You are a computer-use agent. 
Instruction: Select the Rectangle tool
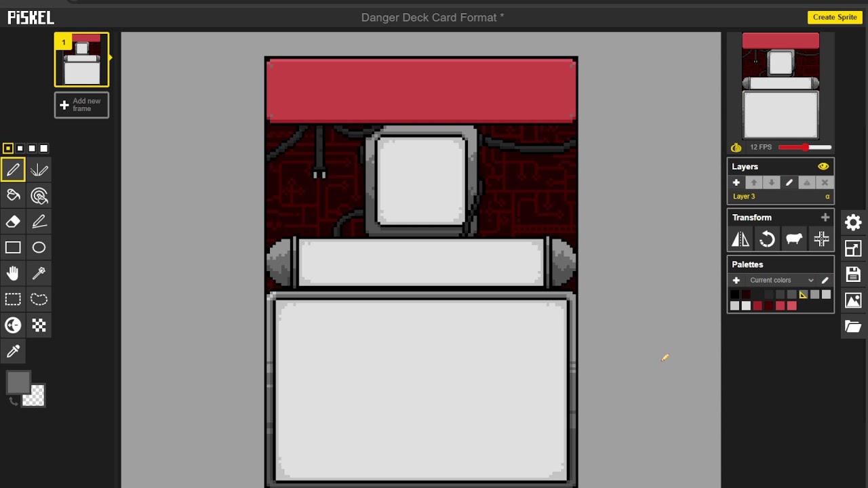tap(13, 247)
